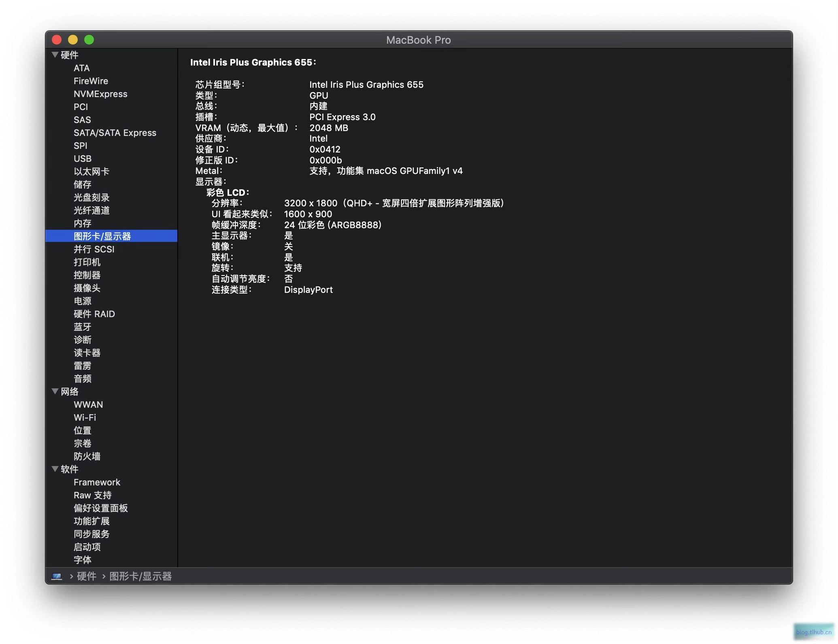Click 图形卡/显示器 in the bottom path bar

pos(140,576)
